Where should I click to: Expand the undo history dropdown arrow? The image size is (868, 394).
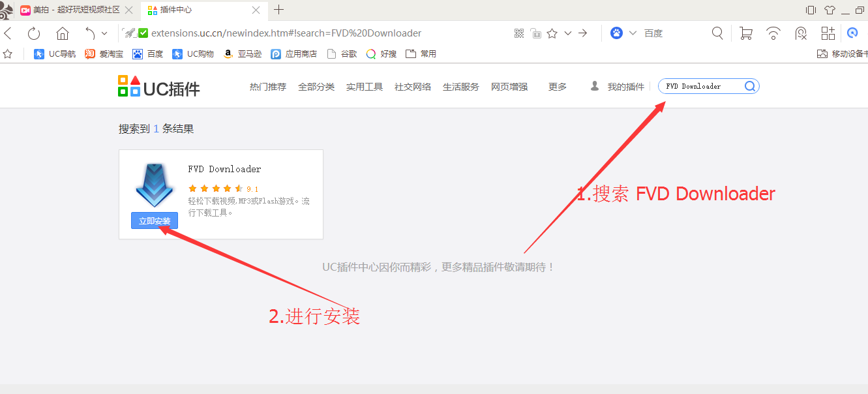pos(104,33)
